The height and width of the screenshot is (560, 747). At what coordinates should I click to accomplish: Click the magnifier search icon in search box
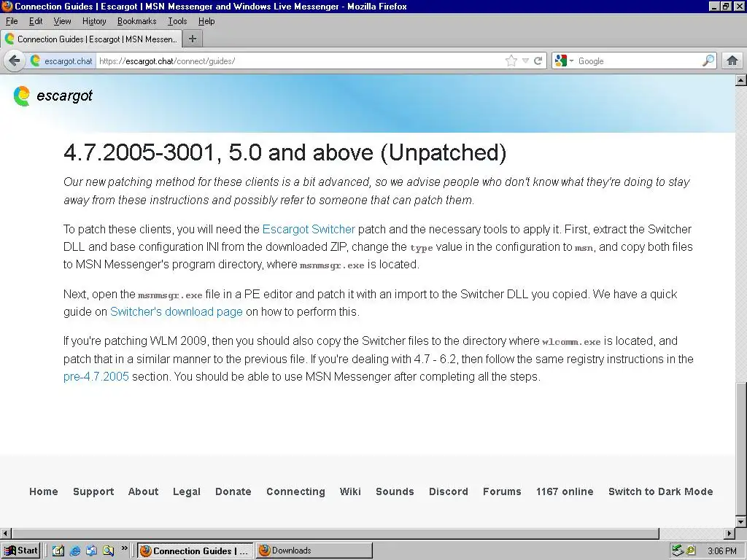tap(708, 61)
